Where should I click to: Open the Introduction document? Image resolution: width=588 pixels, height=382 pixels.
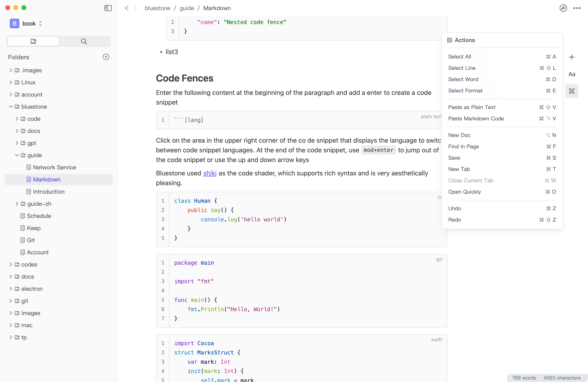[49, 192]
